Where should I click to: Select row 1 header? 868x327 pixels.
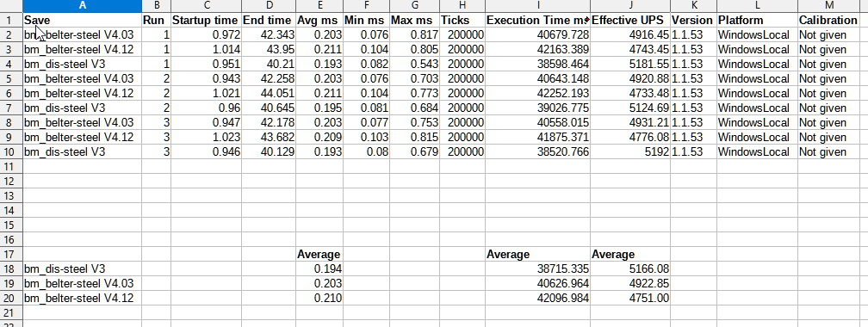coord(11,20)
